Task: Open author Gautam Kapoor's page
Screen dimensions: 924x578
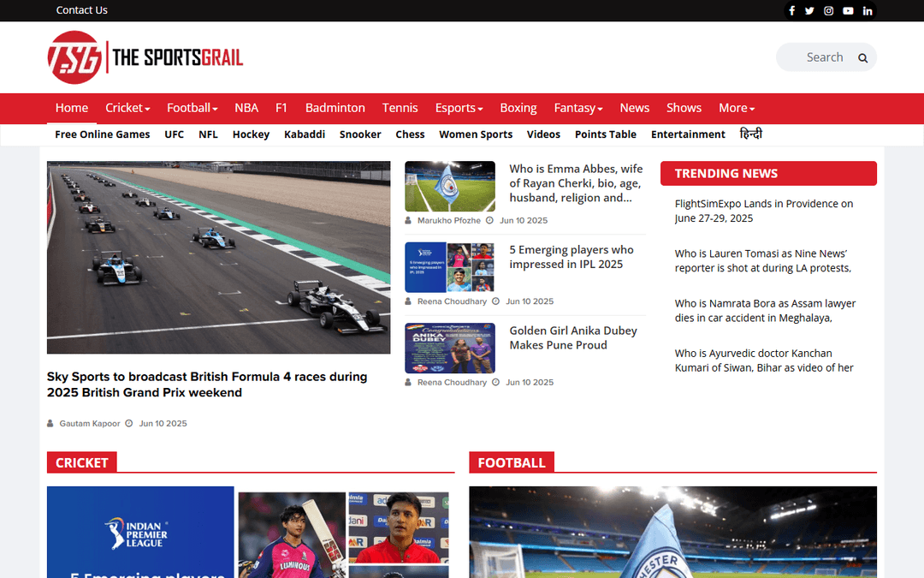Action: [90, 424]
